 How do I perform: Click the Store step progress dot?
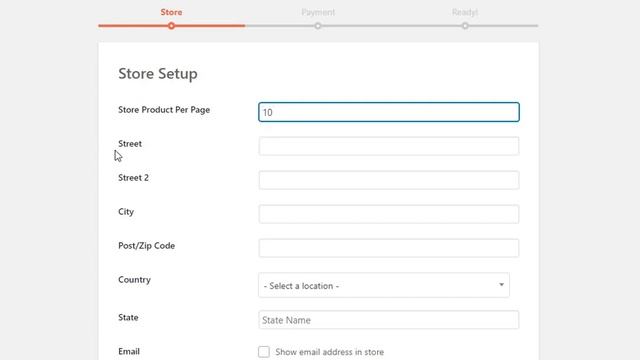[171, 26]
